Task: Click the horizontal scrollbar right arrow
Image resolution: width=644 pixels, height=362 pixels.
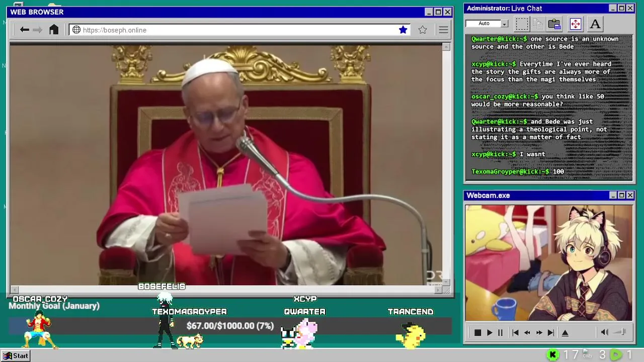Action: point(438,290)
